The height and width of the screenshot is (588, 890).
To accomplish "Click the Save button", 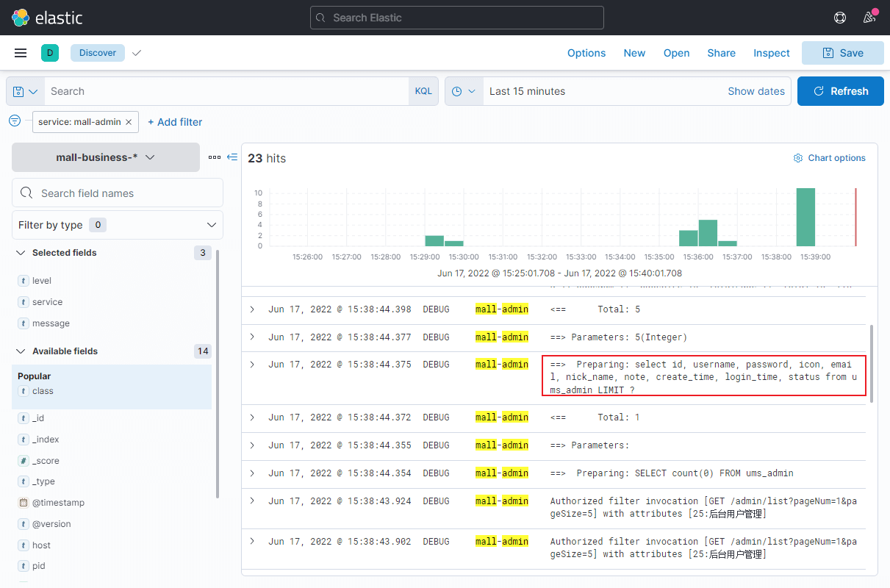I will tap(843, 53).
